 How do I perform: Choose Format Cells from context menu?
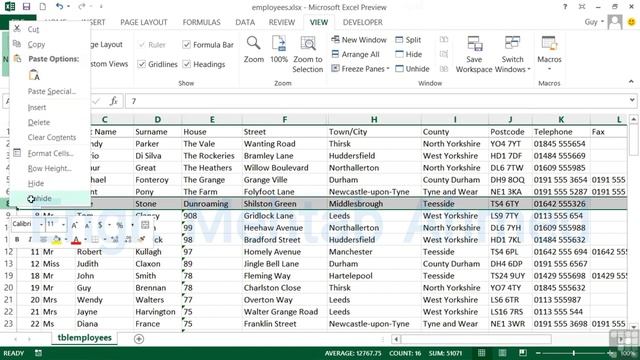50,153
